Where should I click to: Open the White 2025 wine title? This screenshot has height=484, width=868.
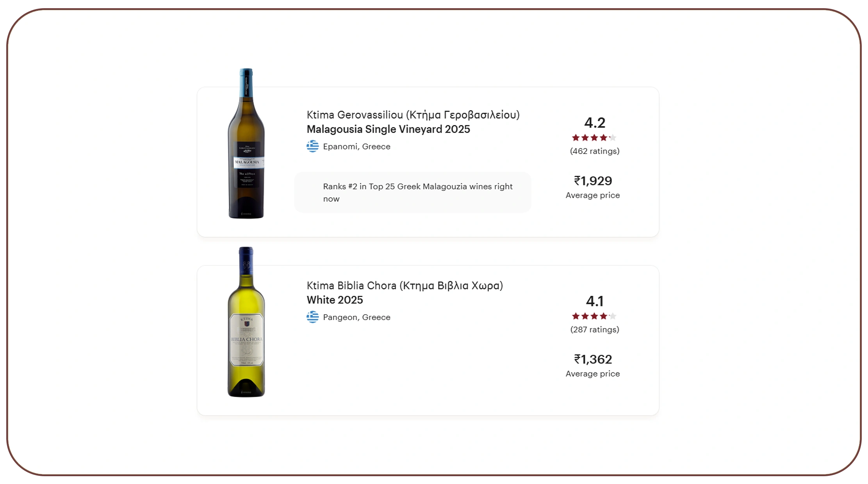(335, 300)
